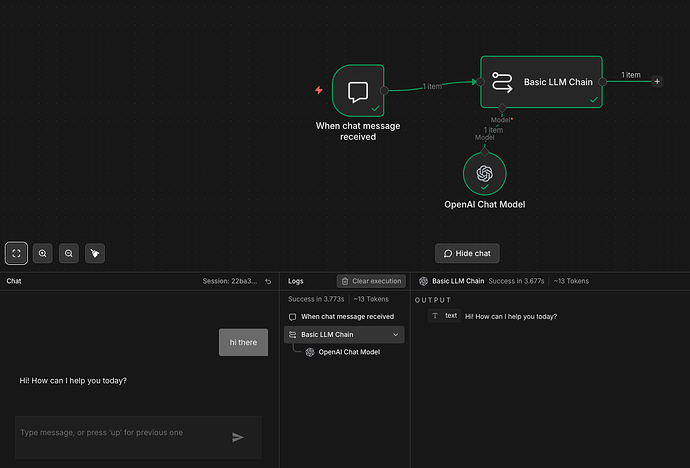Zoom out of the workflow canvas

(x=69, y=253)
